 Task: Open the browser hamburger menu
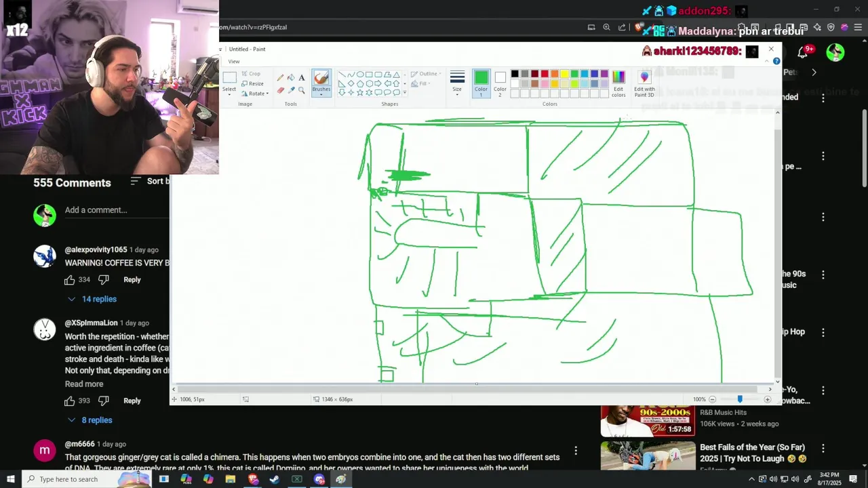pyautogui.click(x=858, y=27)
